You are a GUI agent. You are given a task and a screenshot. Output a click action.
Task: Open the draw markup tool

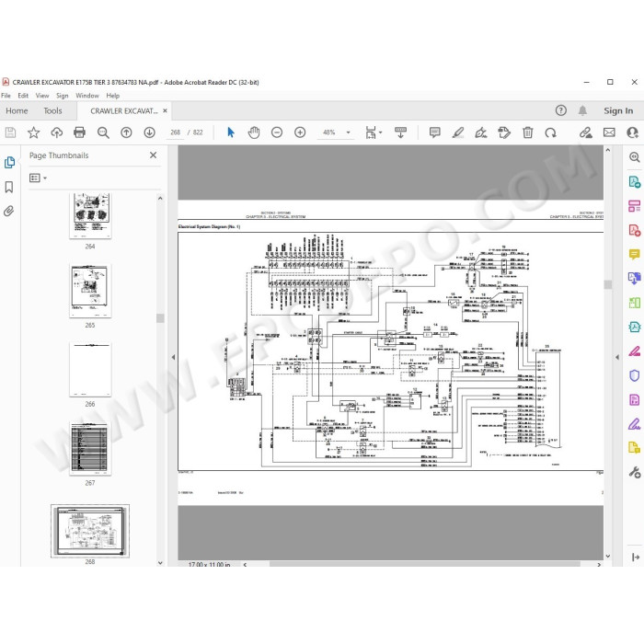pos(480,132)
